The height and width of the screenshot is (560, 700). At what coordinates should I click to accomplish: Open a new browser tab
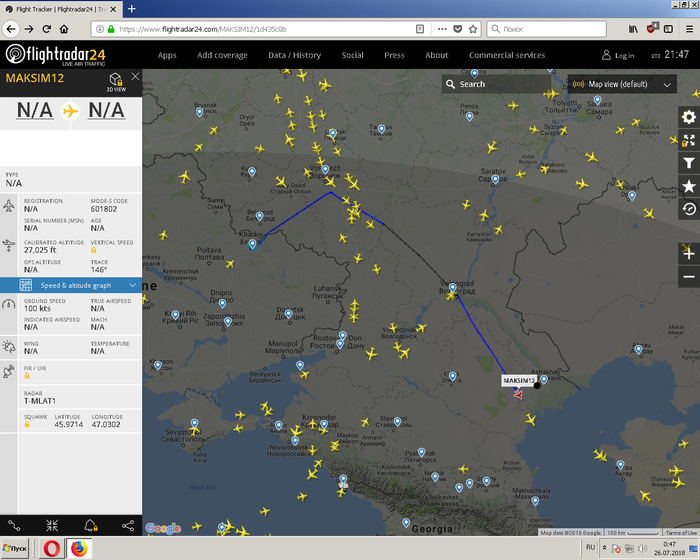coord(132,8)
